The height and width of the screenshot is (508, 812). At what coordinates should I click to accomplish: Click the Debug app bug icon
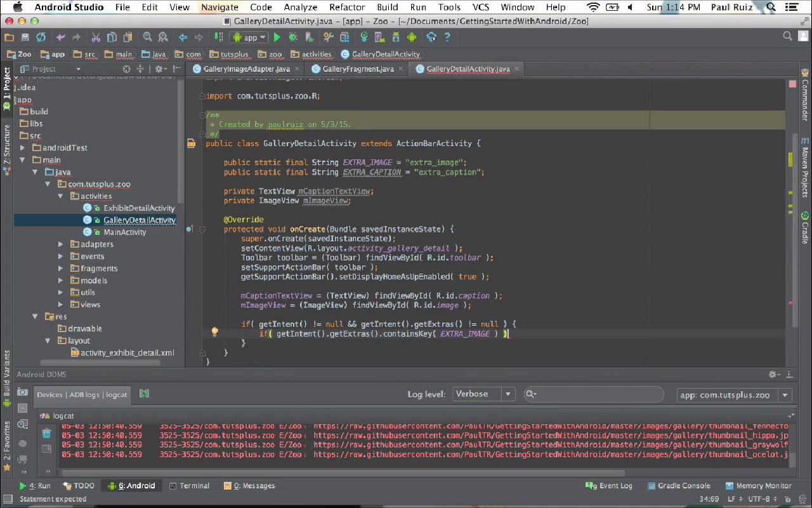click(292, 37)
